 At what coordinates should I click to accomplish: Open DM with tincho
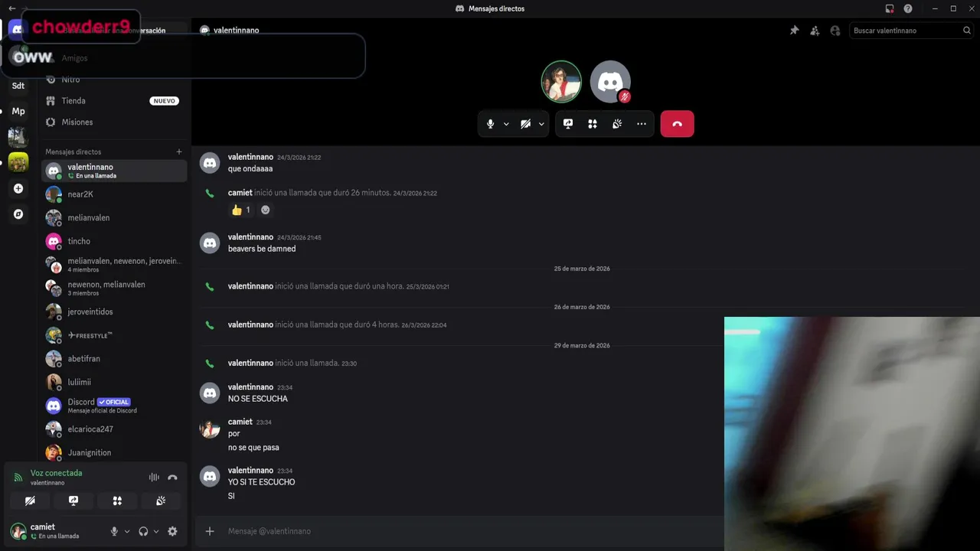tap(115, 241)
